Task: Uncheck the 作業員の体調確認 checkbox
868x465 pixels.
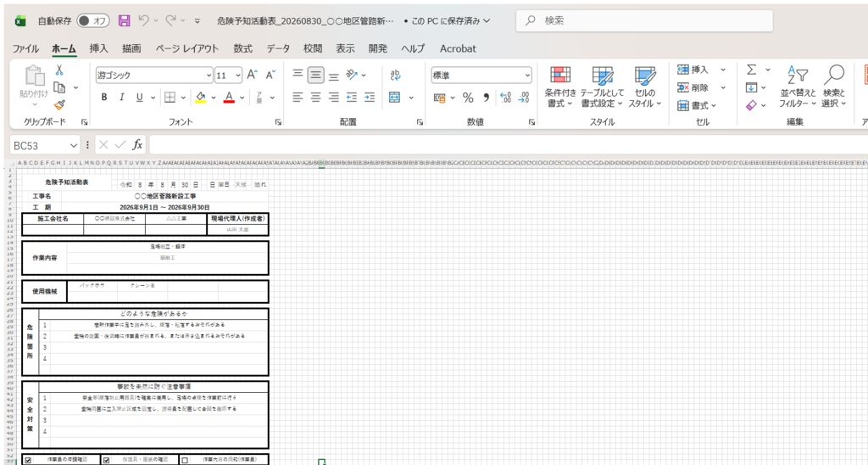Action: tap(28, 460)
